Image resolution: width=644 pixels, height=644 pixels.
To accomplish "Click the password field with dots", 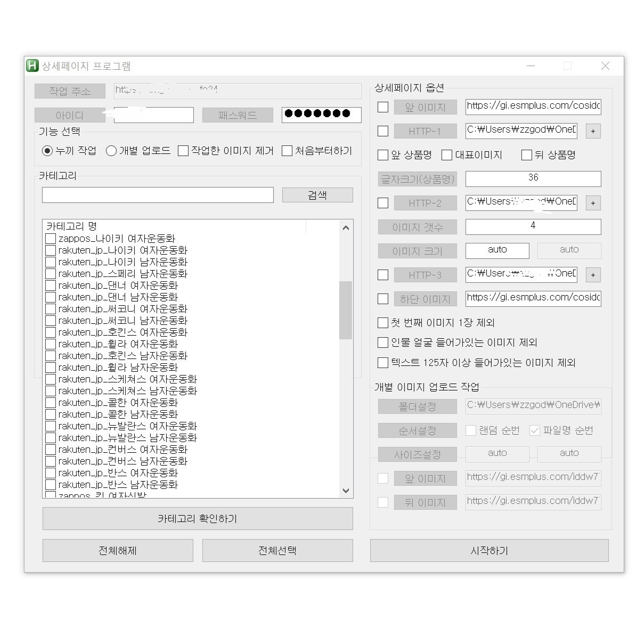I will pos(321,115).
